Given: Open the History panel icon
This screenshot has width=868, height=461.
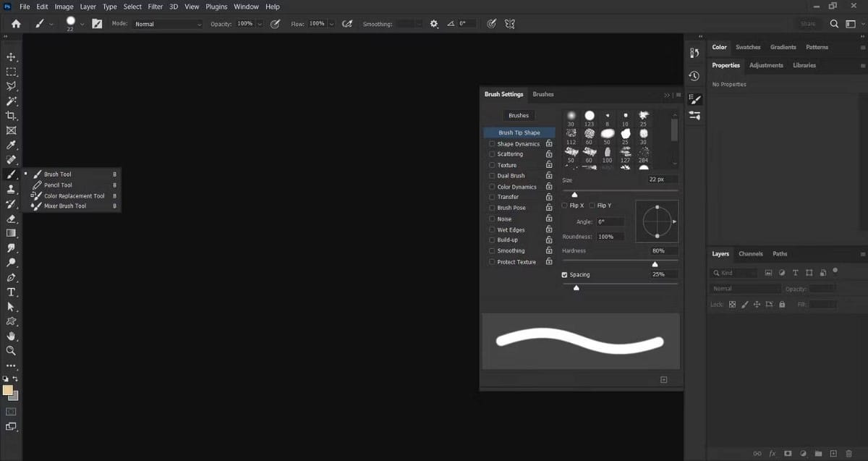Looking at the screenshot, I should click(x=694, y=76).
